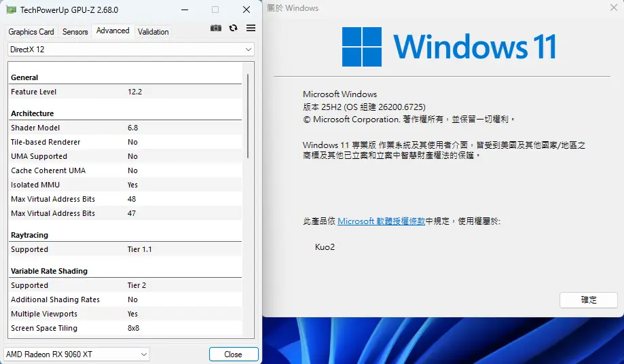
Task: Select the Raytracing row showing Tier 1.1
Action: click(x=126, y=249)
